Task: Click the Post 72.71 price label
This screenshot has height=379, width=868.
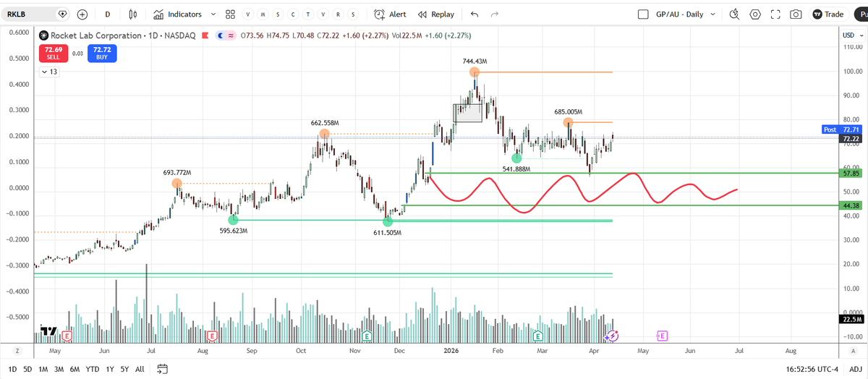Action: pos(842,129)
